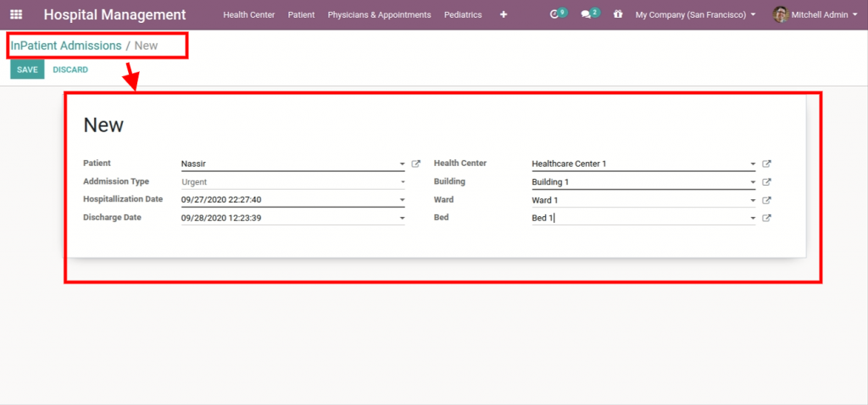Click the Save button
Viewport: 868px width, 405px height.
click(27, 69)
